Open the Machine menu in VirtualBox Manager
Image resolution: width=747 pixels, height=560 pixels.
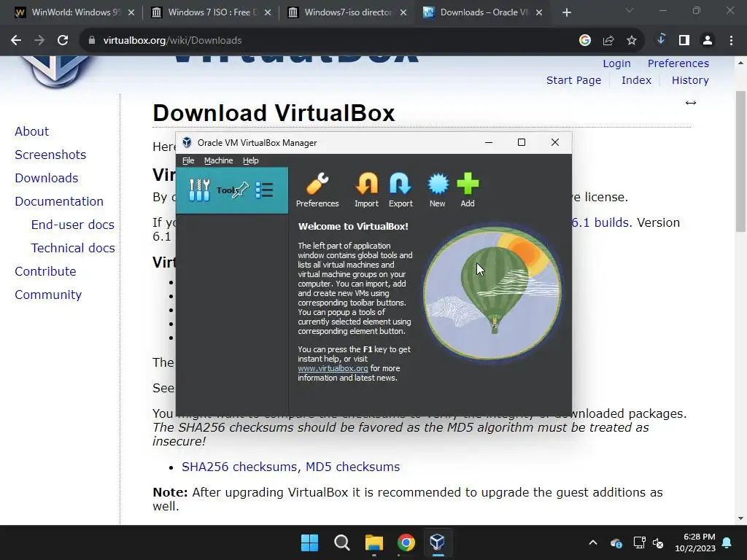click(218, 160)
